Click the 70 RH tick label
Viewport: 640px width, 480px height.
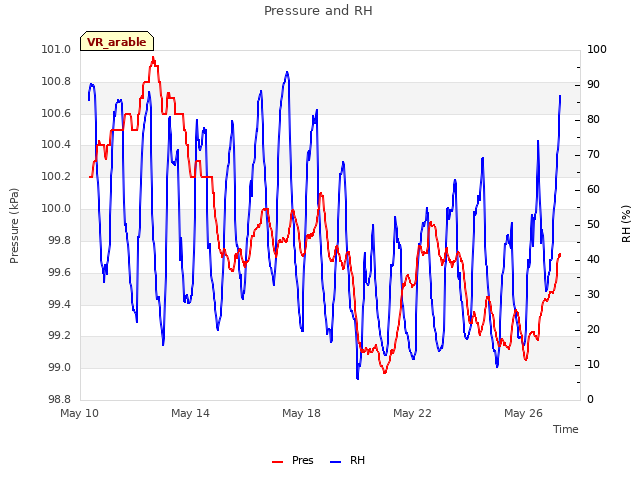coord(593,155)
